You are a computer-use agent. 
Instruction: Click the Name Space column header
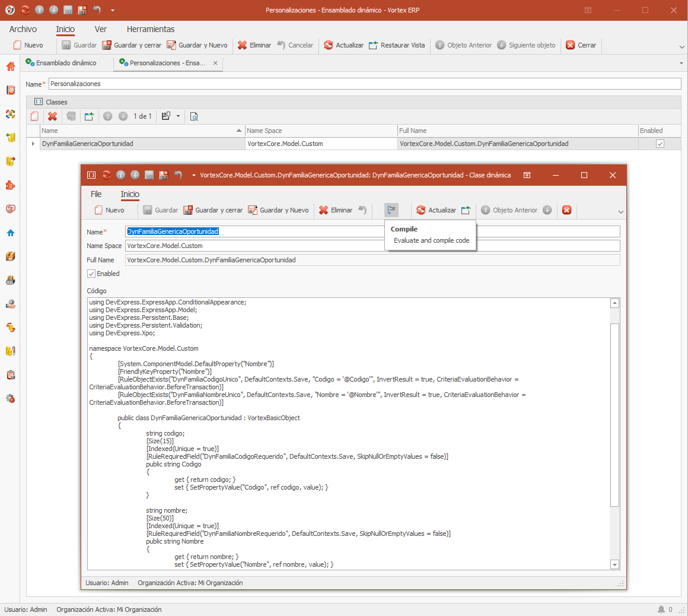321,131
